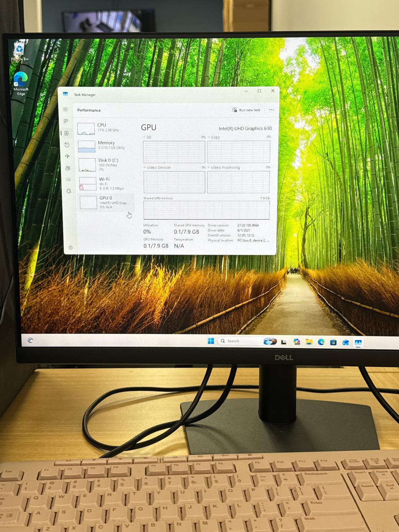Open the Details page icon
Viewport: 399px width, 532px height.
pos(68,180)
